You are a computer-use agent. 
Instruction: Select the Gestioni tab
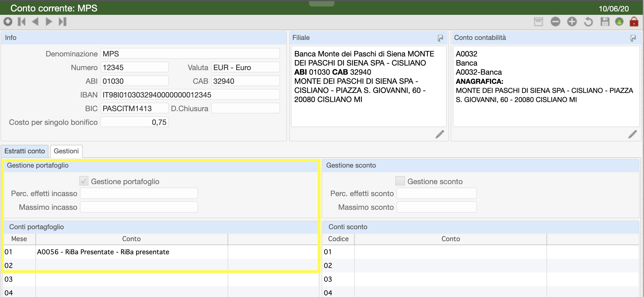pyautogui.click(x=66, y=151)
